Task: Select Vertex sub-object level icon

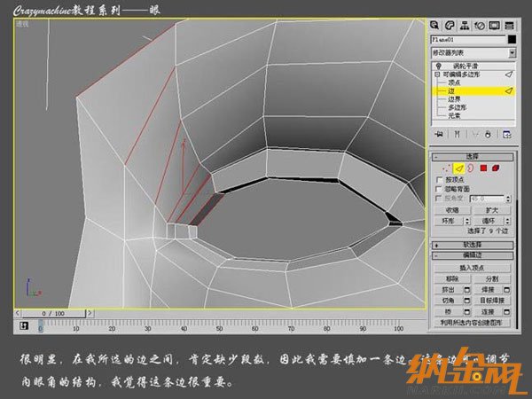Action: (x=445, y=168)
